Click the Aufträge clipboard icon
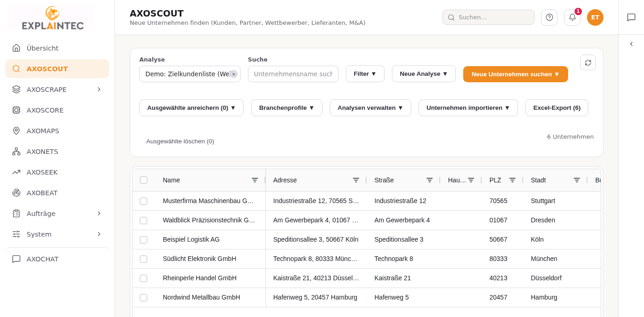Screen dimensions: 644x317 pyautogui.click(x=16, y=214)
